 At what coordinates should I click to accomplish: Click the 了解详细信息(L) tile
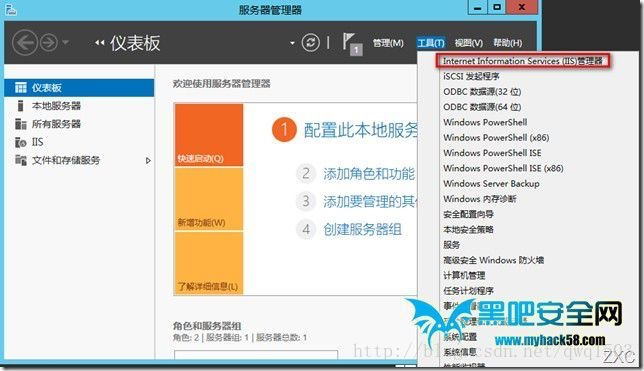pos(209,263)
